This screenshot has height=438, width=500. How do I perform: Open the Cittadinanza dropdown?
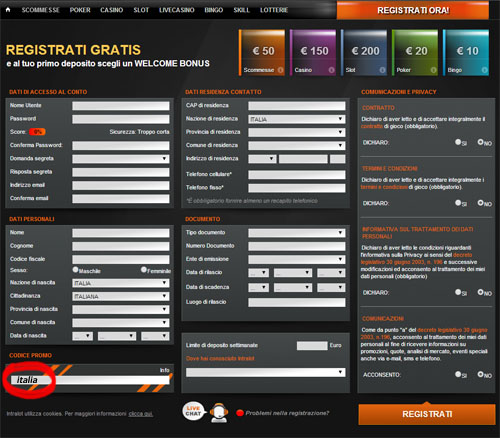(x=121, y=296)
